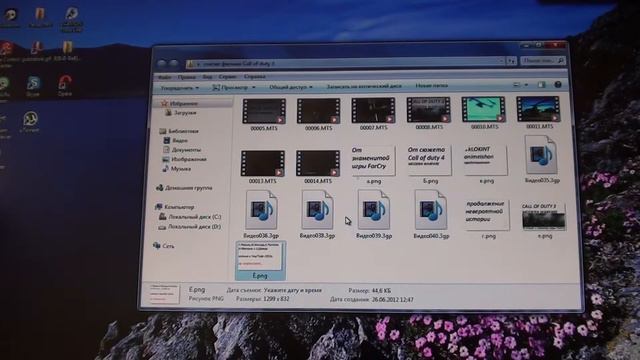Open Избранное in the navigation pane
The height and width of the screenshot is (360, 640).
click(184, 103)
